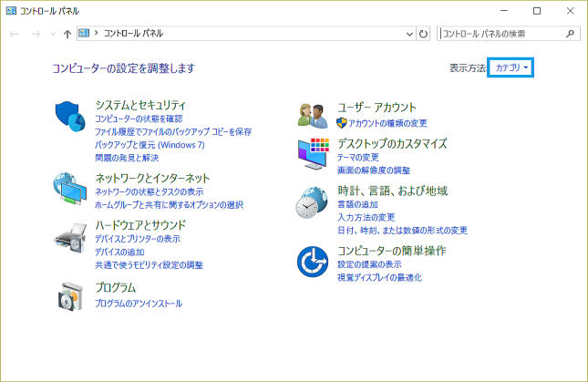This screenshot has height=382, width=588.
Task: Open the カテゴリ view-by dropdown
Action: point(511,67)
